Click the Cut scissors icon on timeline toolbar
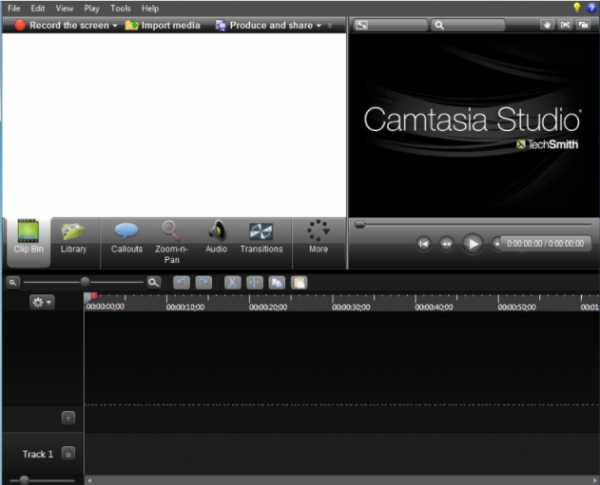The height and width of the screenshot is (485, 600). click(232, 283)
